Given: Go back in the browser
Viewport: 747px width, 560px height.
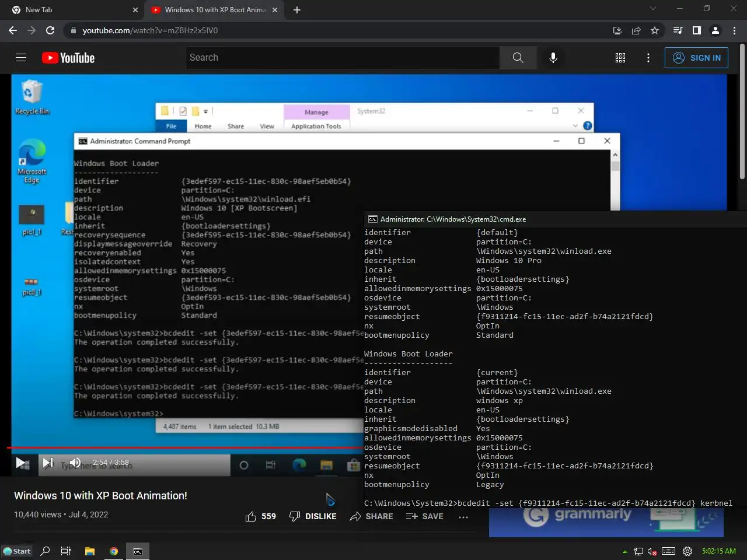Looking at the screenshot, I should tap(13, 30).
